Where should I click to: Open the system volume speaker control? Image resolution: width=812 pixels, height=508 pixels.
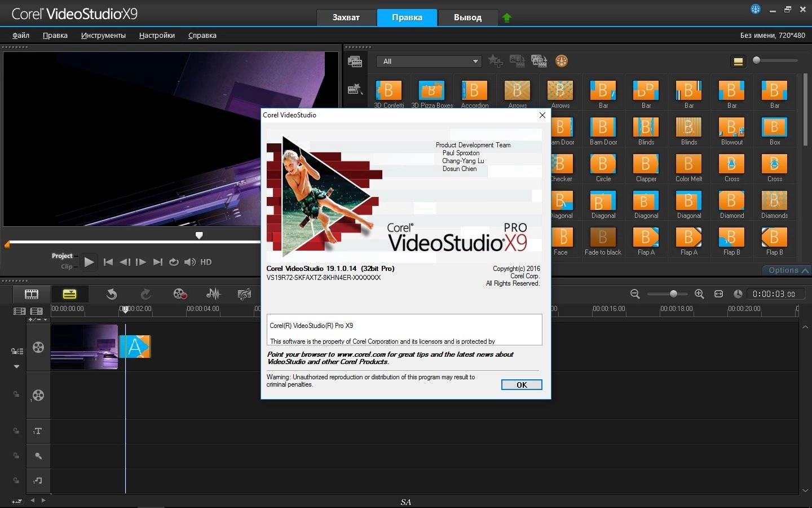point(190,262)
